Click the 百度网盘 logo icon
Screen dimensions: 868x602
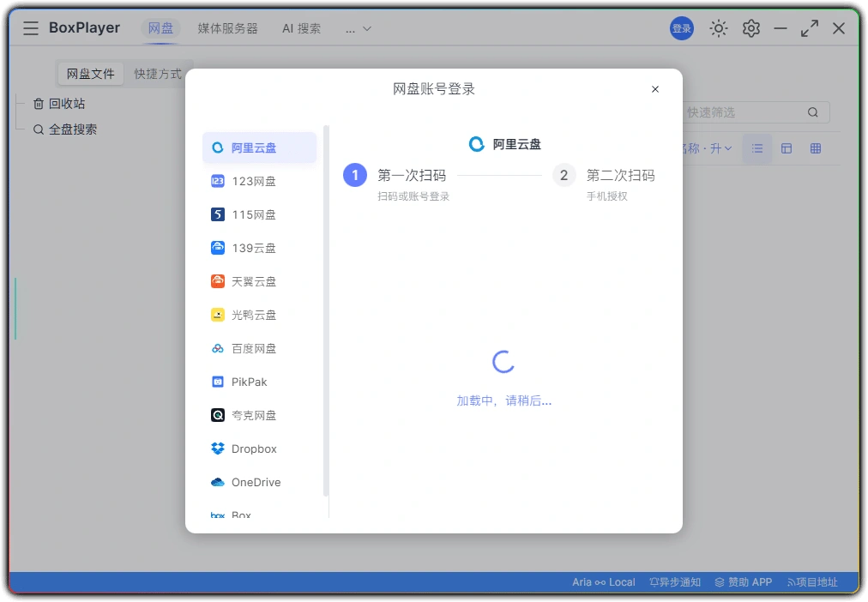point(218,348)
